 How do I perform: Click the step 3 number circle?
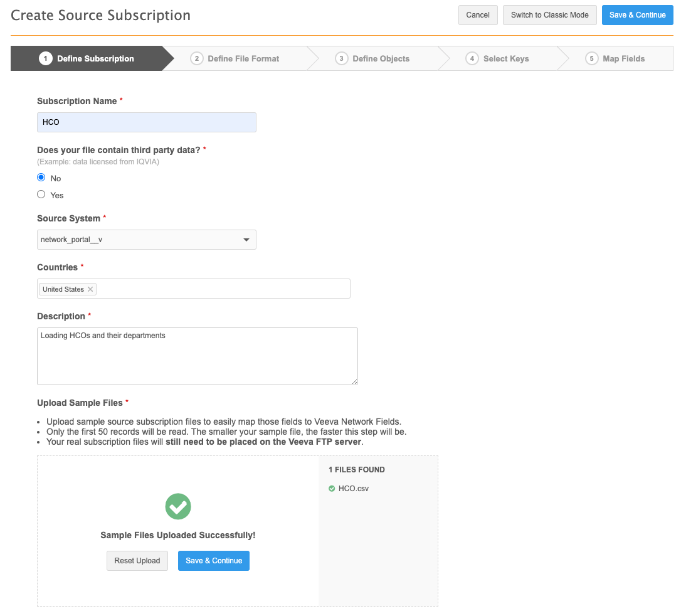tap(342, 58)
